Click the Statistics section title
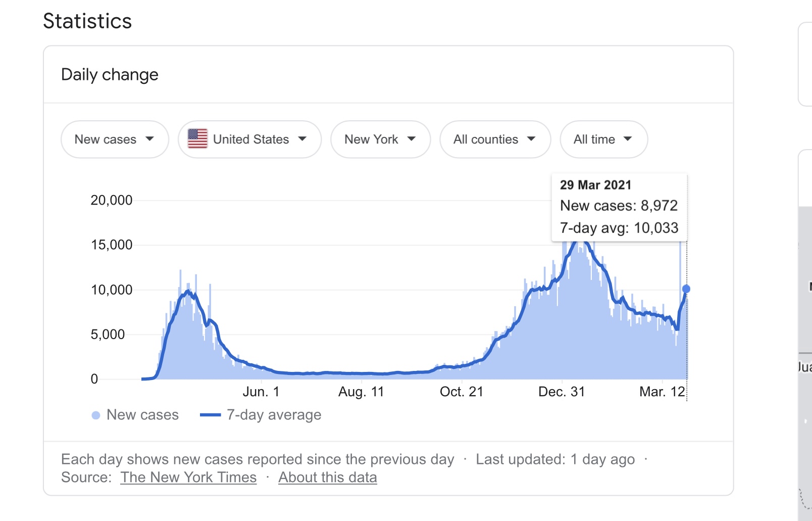 [87, 21]
